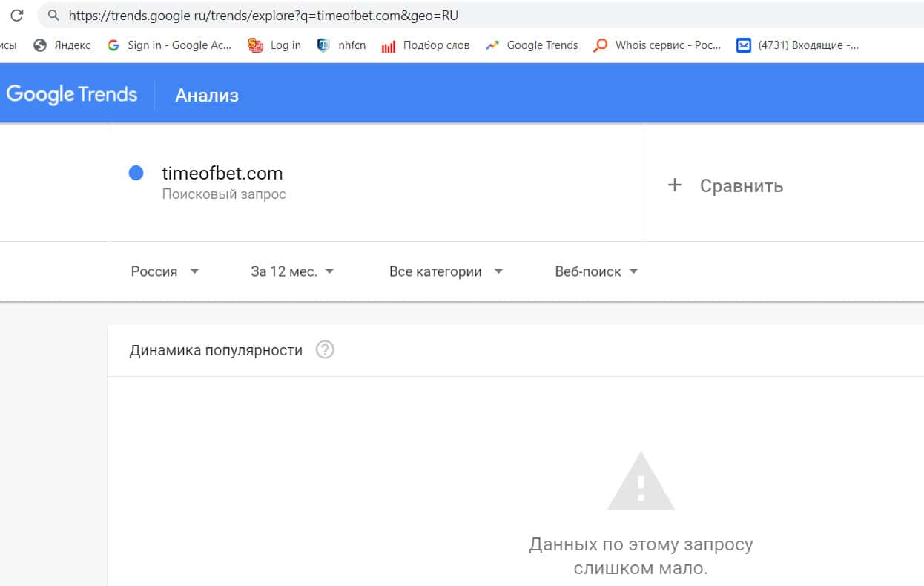Screen dimensions: 924x586
Task: Expand the Все категории dropdown
Action: pos(446,271)
